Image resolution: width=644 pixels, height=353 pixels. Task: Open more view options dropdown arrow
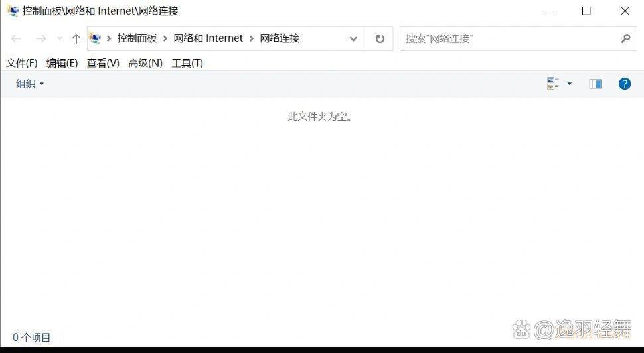point(569,84)
